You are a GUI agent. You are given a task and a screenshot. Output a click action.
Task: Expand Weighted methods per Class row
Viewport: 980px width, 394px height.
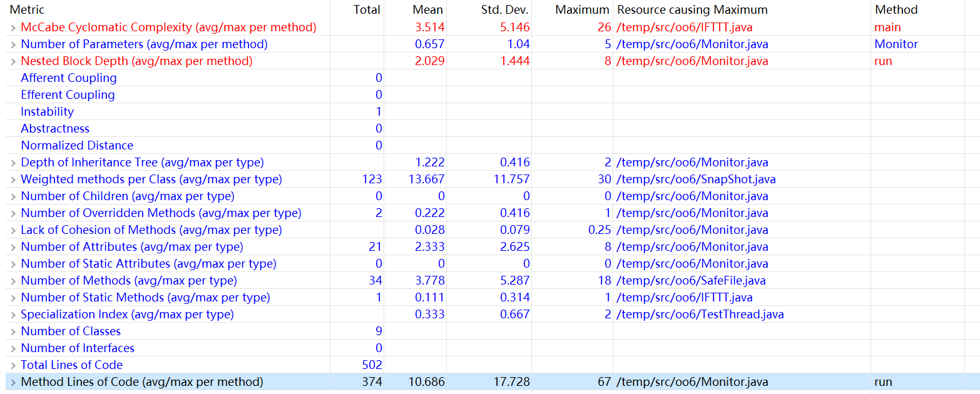coord(13,179)
